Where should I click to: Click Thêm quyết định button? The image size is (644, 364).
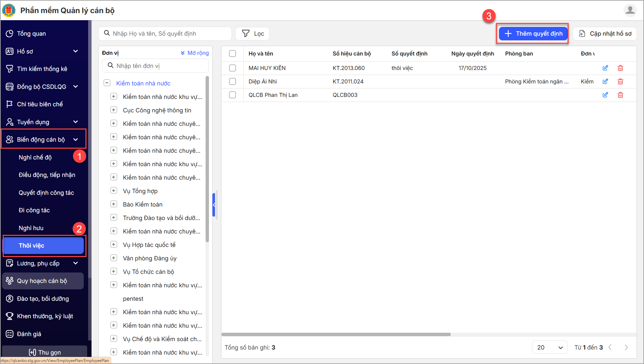click(x=533, y=34)
